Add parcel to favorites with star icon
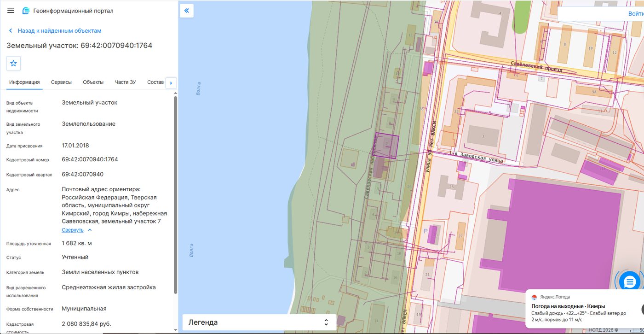This screenshot has width=644, height=334. [13, 64]
